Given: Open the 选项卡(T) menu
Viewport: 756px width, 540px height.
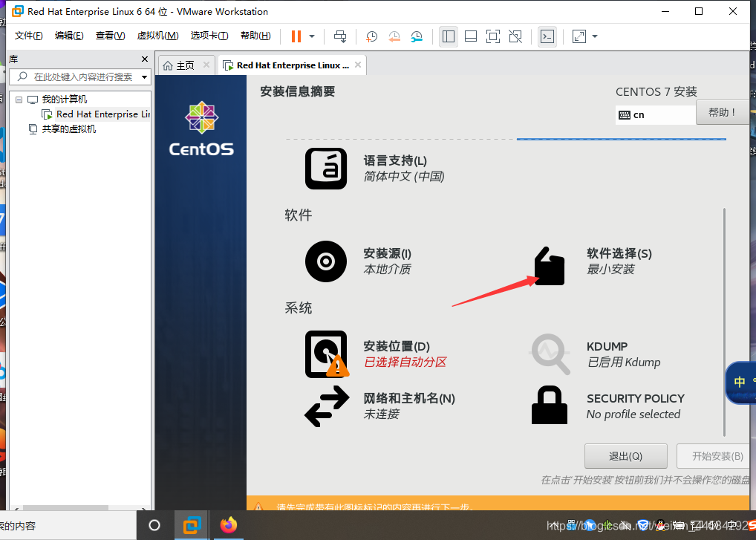Looking at the screenshot, I should pyautogui.click(x=209, y=36).
